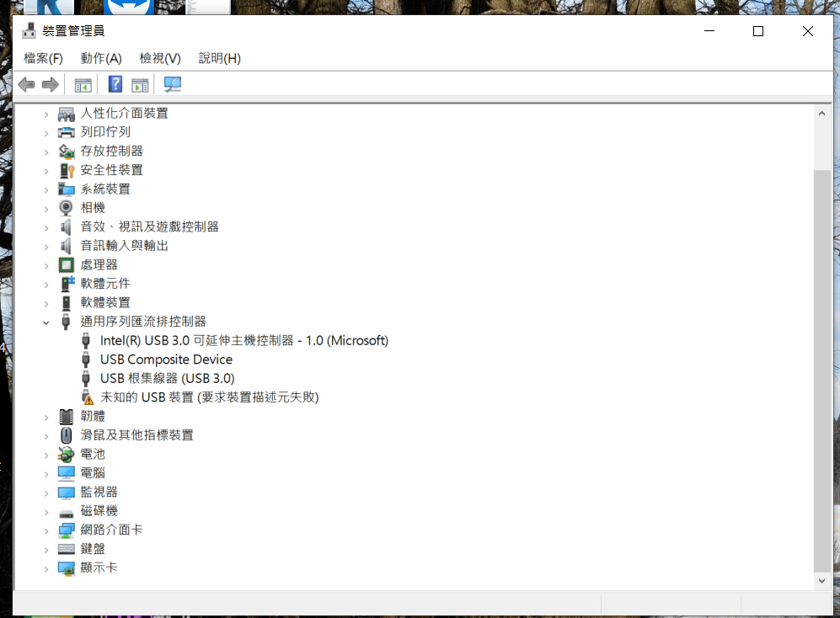Screen dimensions: 840x618
Task: Select the 系統裝置 folder icon
Action: tap(67, 189)
